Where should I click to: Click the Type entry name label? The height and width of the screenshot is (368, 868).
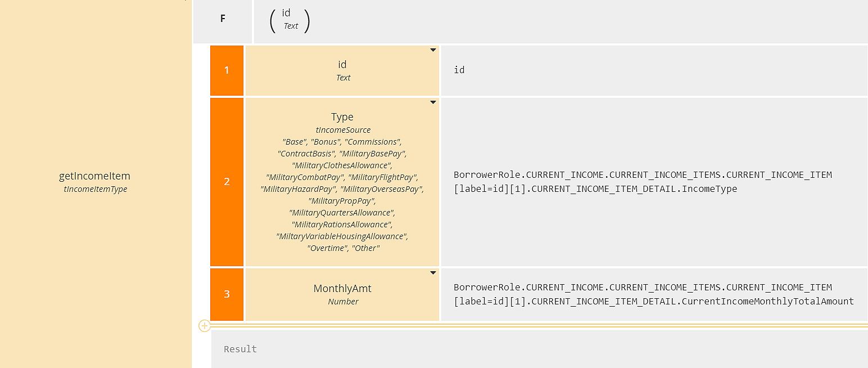click(342, 117)
